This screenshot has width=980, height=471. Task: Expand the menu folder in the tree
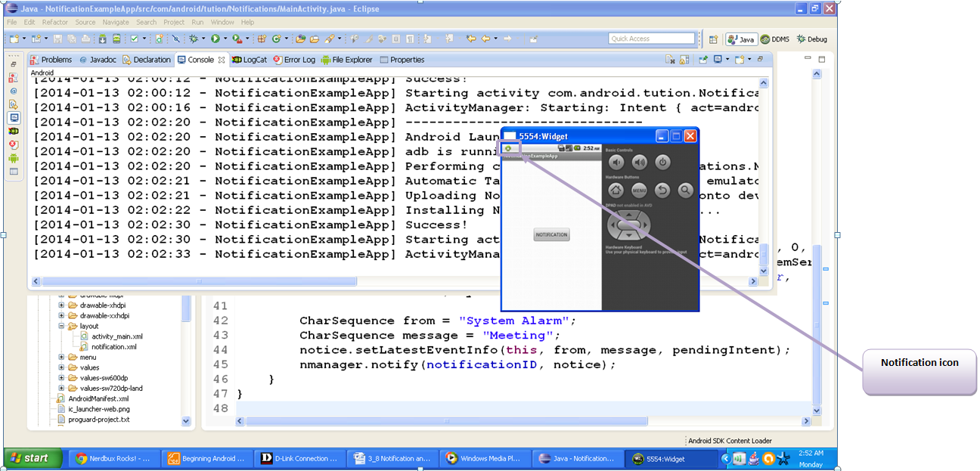[x=62, y=357]
